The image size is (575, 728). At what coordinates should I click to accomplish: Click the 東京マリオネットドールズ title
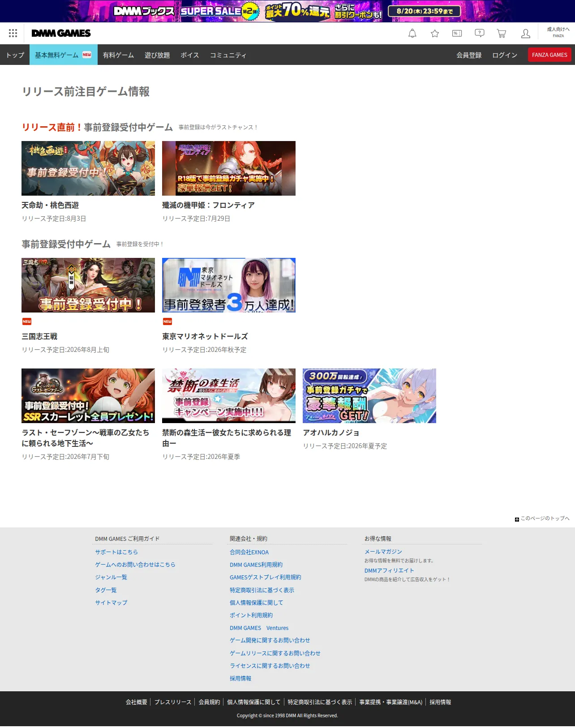[x=205, y=336]
